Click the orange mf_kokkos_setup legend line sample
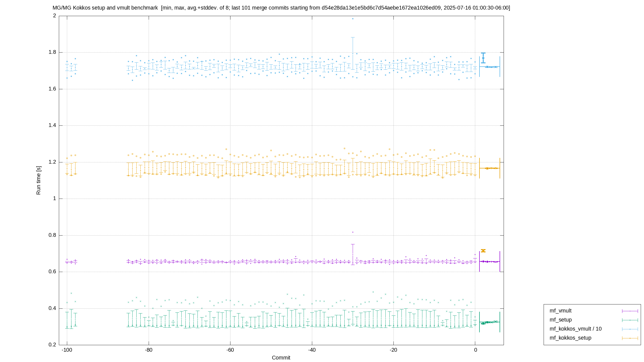644x362 pixels. (630, 338)
